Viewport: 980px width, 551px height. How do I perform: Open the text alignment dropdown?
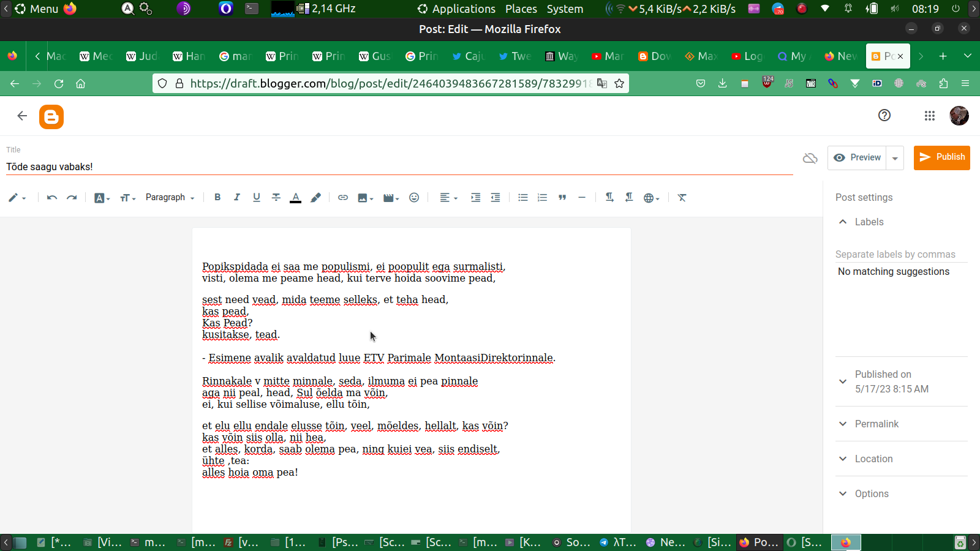coord(448,198)
